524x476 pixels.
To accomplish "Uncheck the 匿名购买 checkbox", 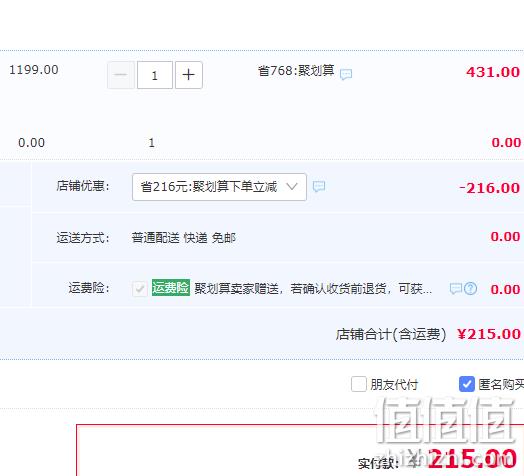I will (x=467, y=384).
